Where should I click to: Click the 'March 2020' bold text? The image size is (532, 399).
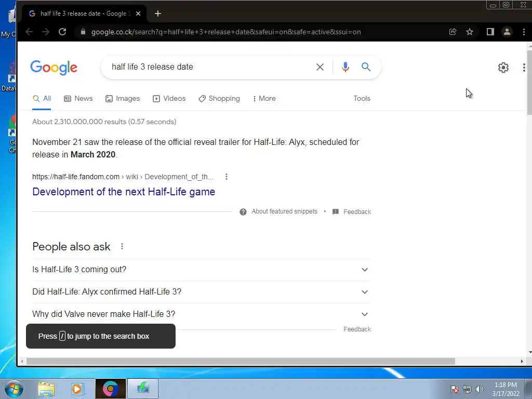coord(93,154)
